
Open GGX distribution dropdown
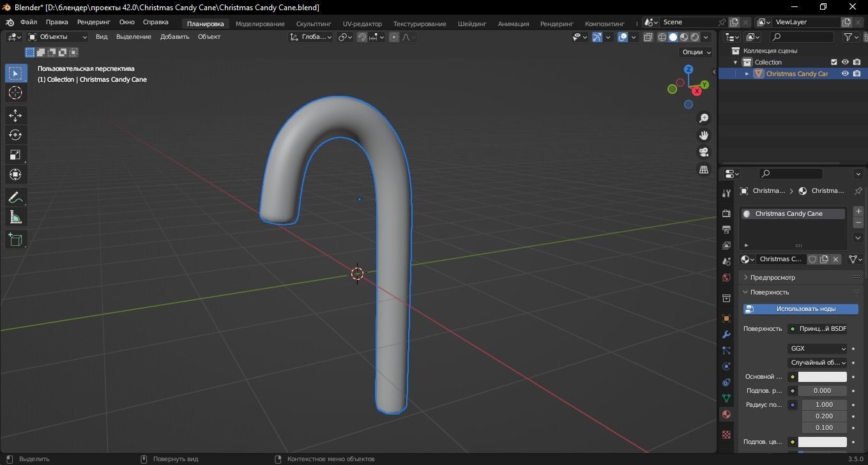pyautogui.click(x=817, y=349)
